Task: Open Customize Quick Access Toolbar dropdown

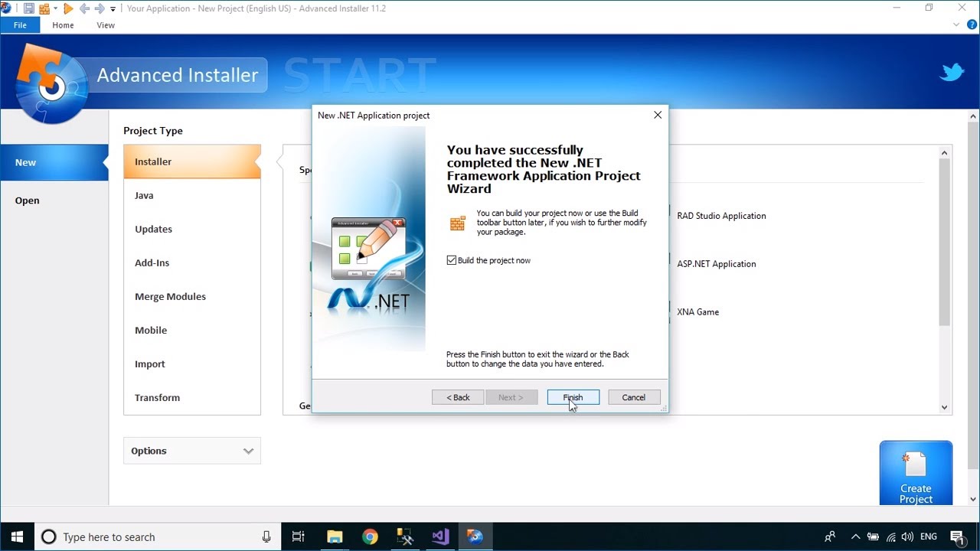Action: tap(113, 9)
